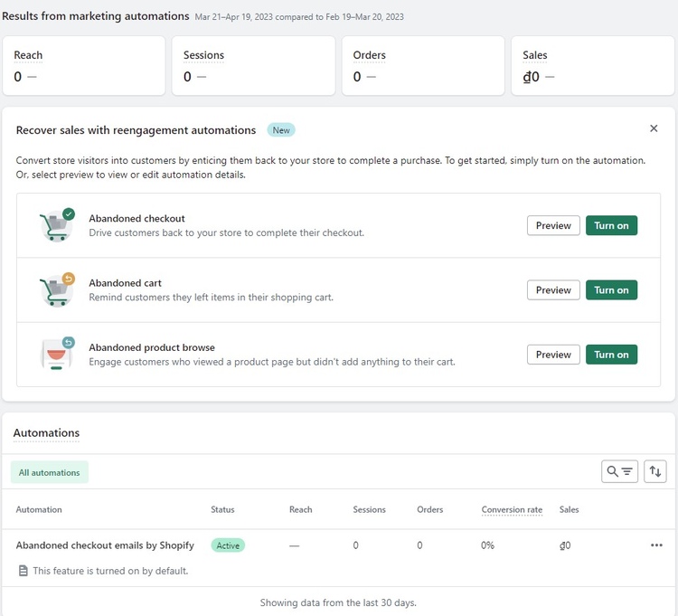Click the Active status badge

[228, 545]
